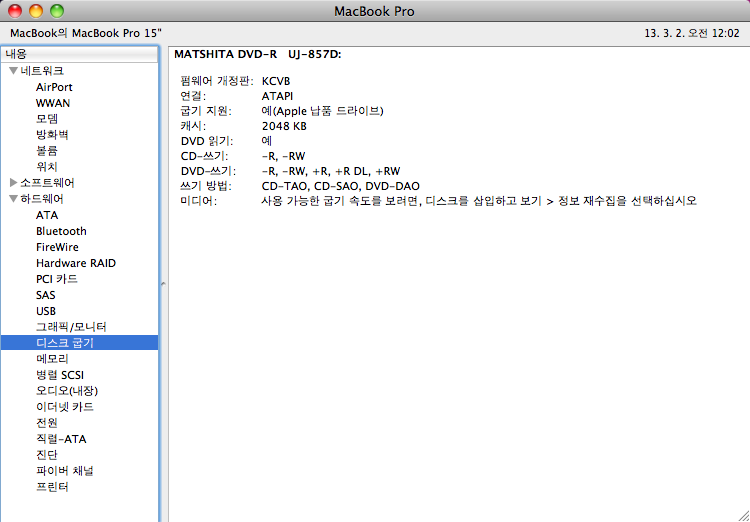Select 메모리 in the hardware list
The width and height of the screenshot is (750, 522).
click(52, 359)
